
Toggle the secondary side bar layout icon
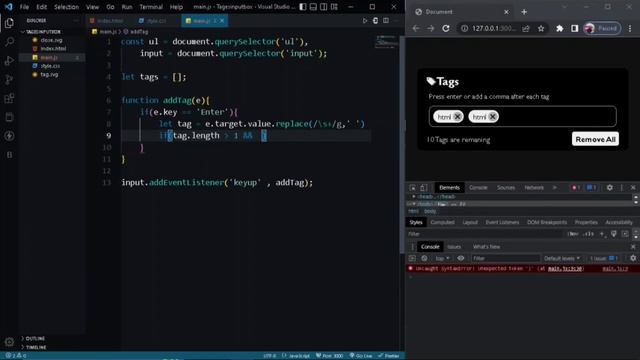click(324, 7)
